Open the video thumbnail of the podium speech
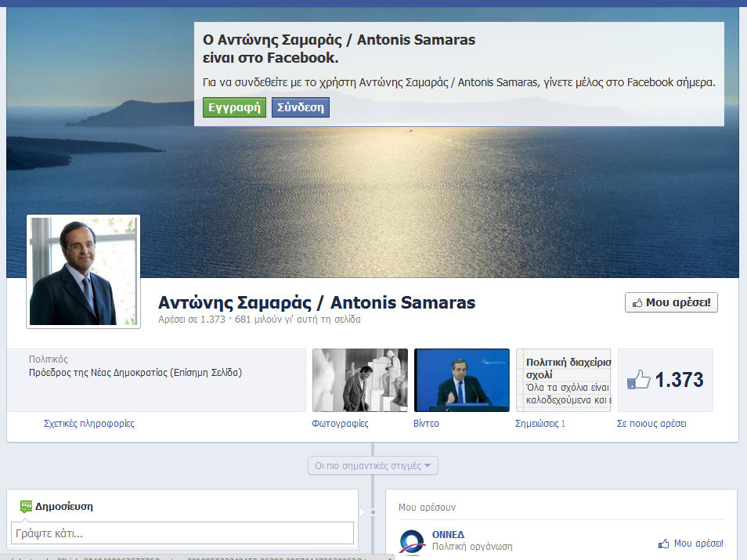Image resolution: width=747 pixels, height=560 pixels. point(461,380)
